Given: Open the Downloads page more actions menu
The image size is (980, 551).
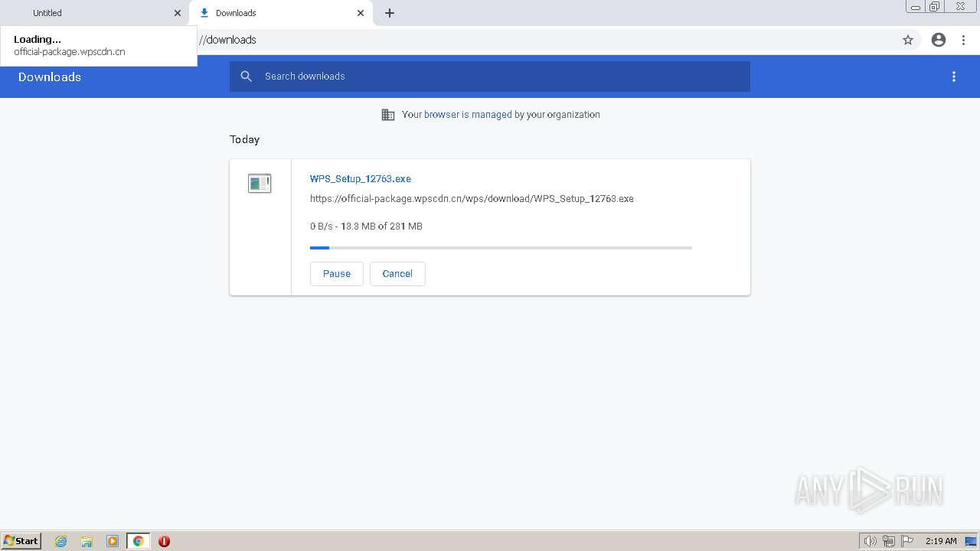Looking at the screenshot, I should tap(954, 77).
